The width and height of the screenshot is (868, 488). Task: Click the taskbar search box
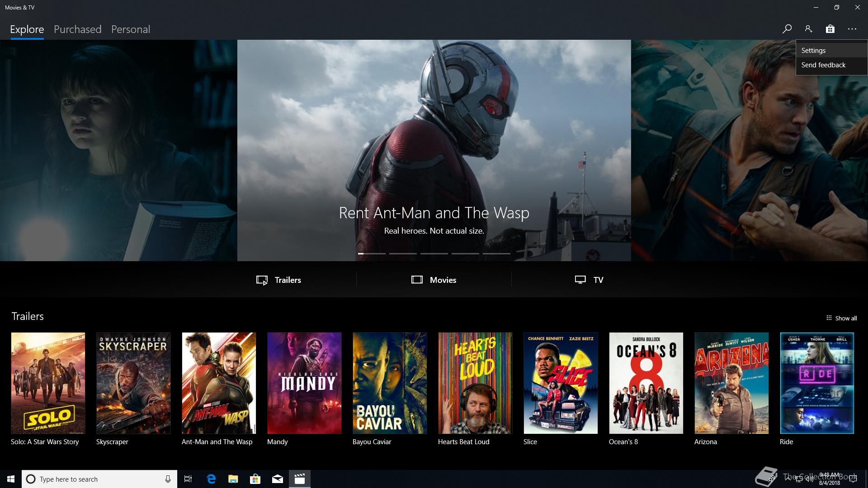click(99, 479)
